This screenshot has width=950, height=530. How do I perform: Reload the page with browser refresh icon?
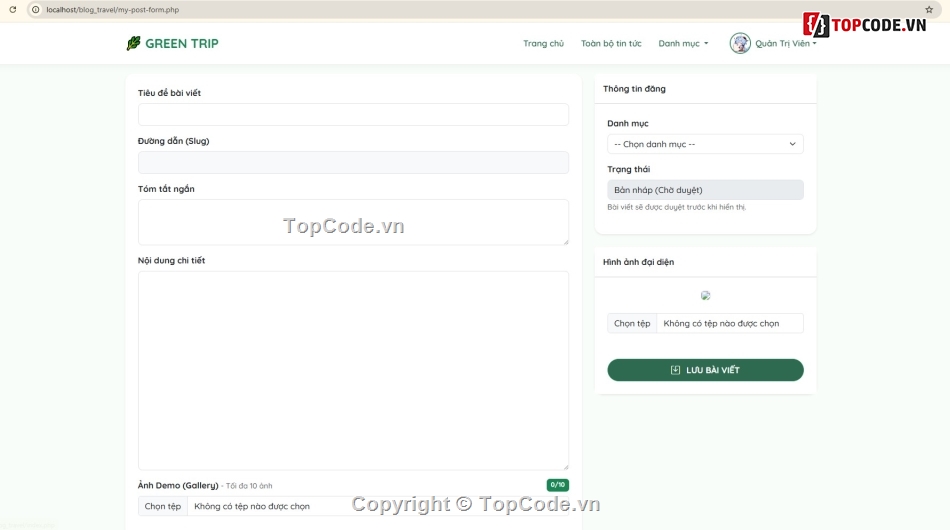pos(13,10)
